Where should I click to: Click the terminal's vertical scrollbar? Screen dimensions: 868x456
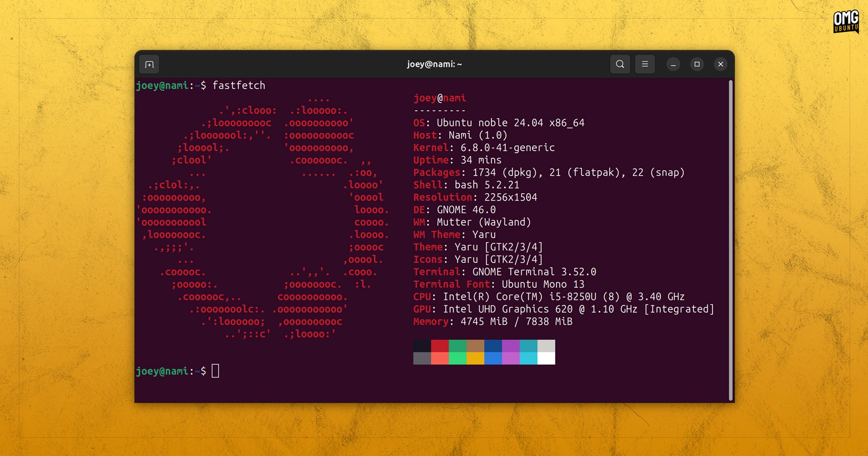[x=730, y=240]
